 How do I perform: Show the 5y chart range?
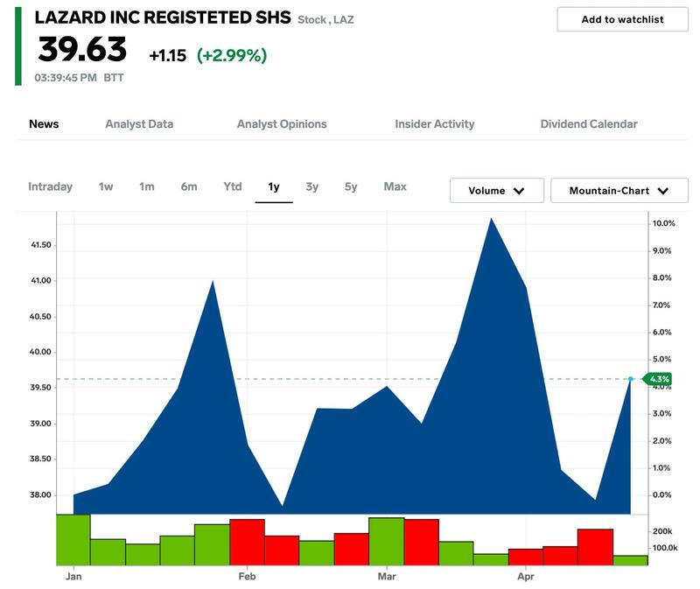(351, 186)
